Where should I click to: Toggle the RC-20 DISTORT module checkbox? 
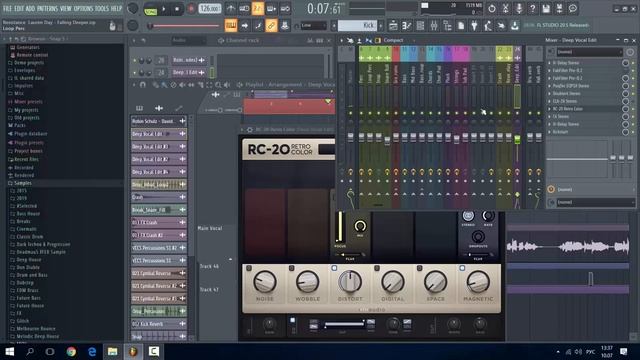tap(334, 268)
